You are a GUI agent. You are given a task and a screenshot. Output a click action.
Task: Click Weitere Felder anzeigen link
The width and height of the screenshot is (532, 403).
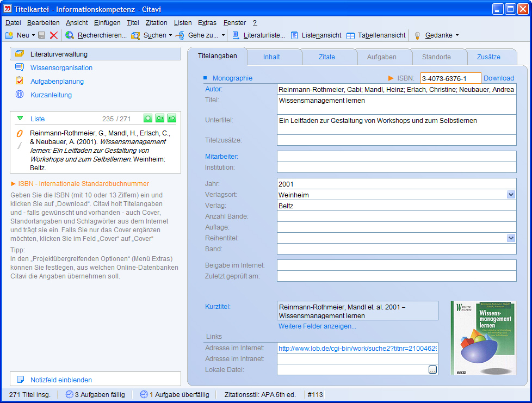[x=317, y=326]
